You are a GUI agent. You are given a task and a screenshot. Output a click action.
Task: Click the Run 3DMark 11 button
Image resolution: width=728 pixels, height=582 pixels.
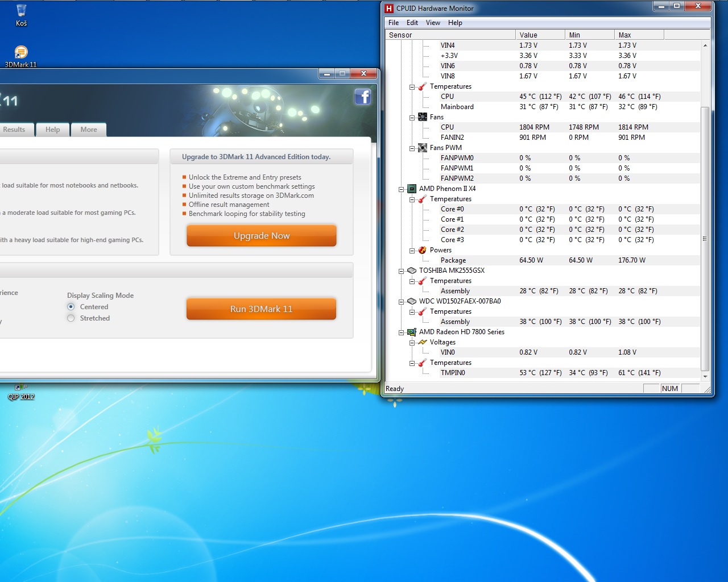coord(261,309)
